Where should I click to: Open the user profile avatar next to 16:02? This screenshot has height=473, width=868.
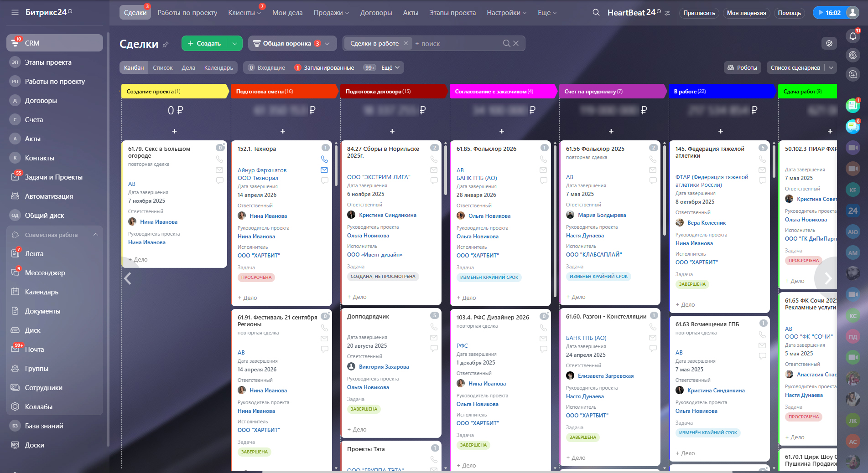pyautogui.click(x=852, y=13)
